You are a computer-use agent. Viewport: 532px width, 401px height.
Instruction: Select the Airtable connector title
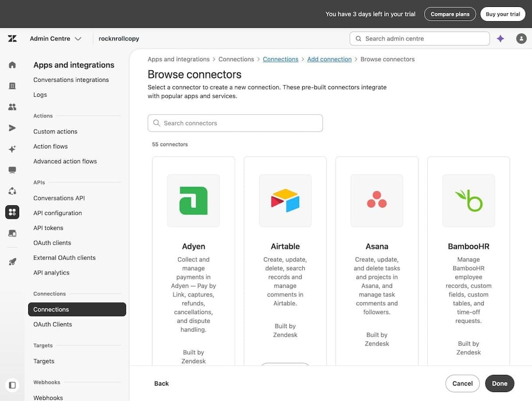(285, 246)
